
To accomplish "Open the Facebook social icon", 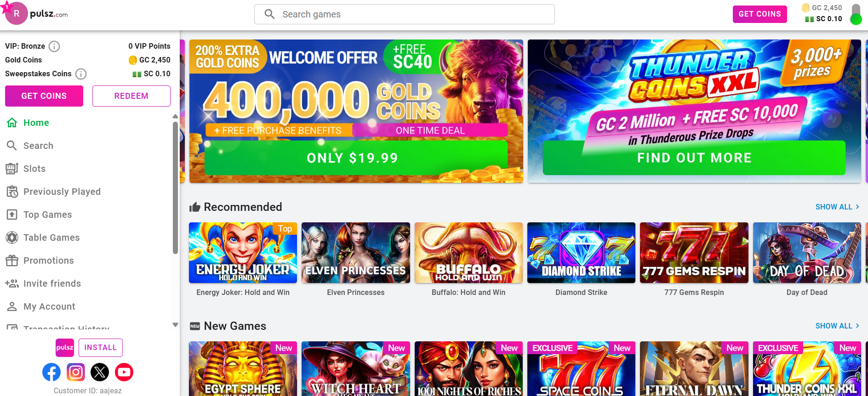I will (51, 372).
